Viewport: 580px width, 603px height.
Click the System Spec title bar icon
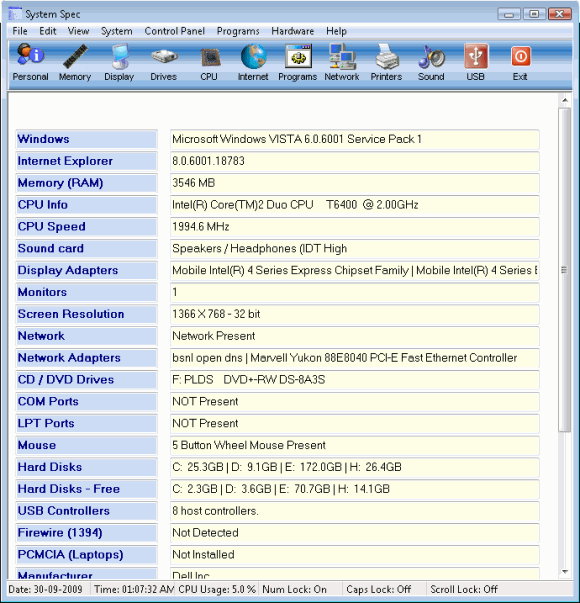pyautogui.click(x=15, y=14)
